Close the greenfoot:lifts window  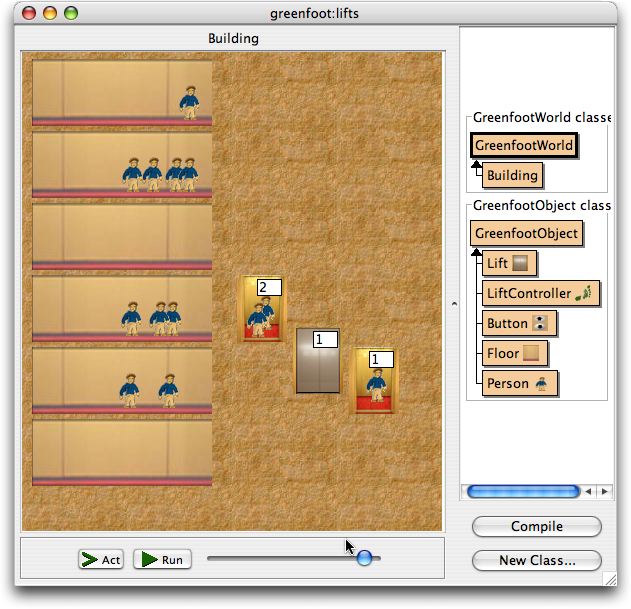tap(29, 13)
